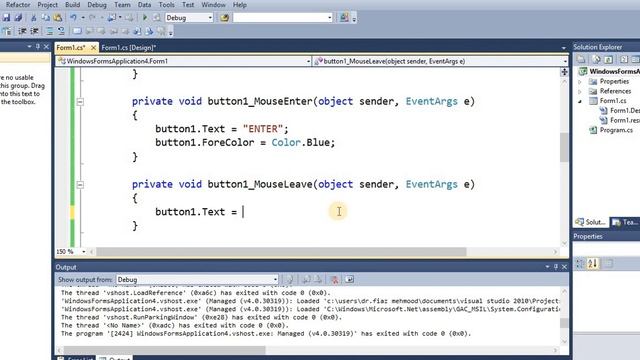Viewport: 640px width, 360px height.
Task: Switch to the Solut... tab below Solution Explorer
Action: coord(591,222)
